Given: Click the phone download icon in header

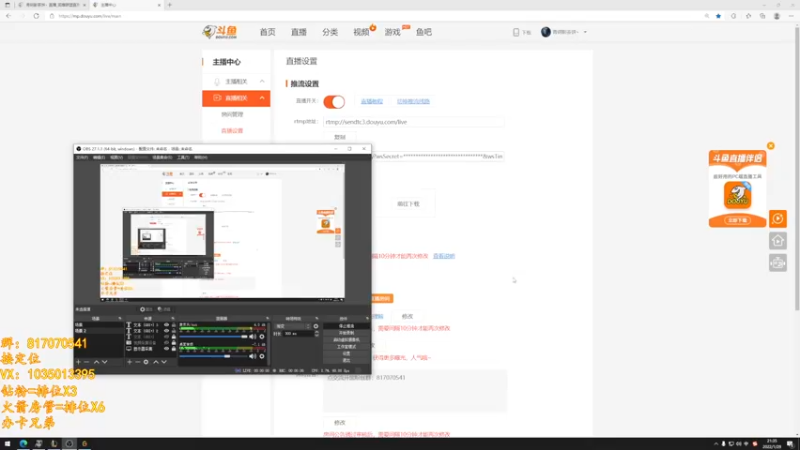Looking at the screenshot, I should pos(516,32).
